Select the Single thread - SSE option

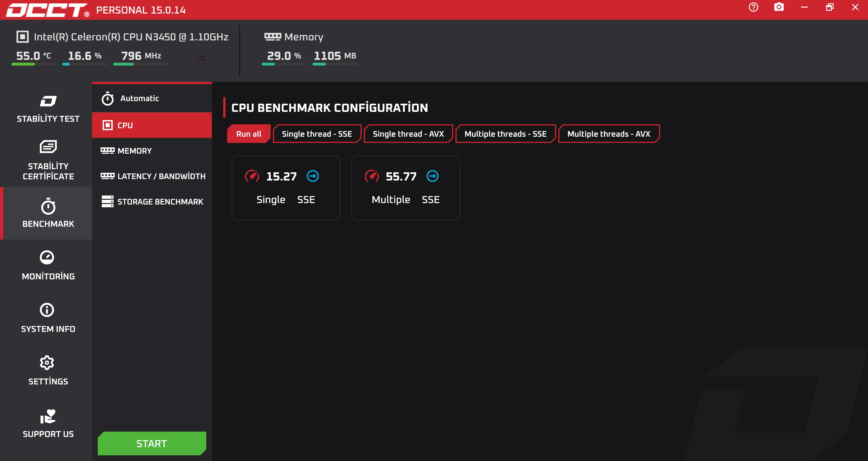coord(316,134)
